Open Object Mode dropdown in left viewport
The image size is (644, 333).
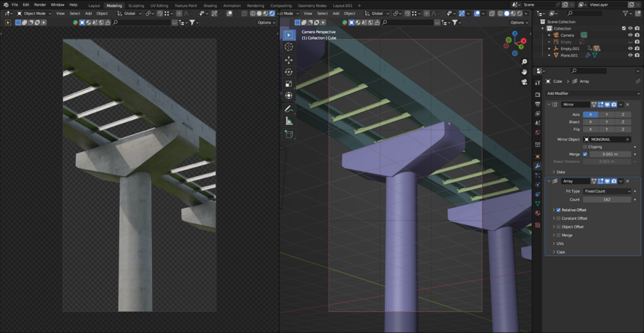pyautogui.click(x=34, y=13)
